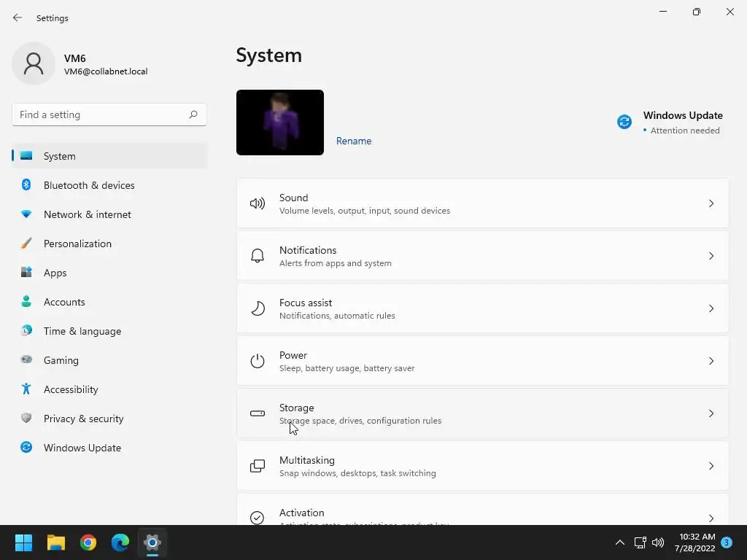
Task: Expand the Sound settings chevron
Action: tap(711, 204)
